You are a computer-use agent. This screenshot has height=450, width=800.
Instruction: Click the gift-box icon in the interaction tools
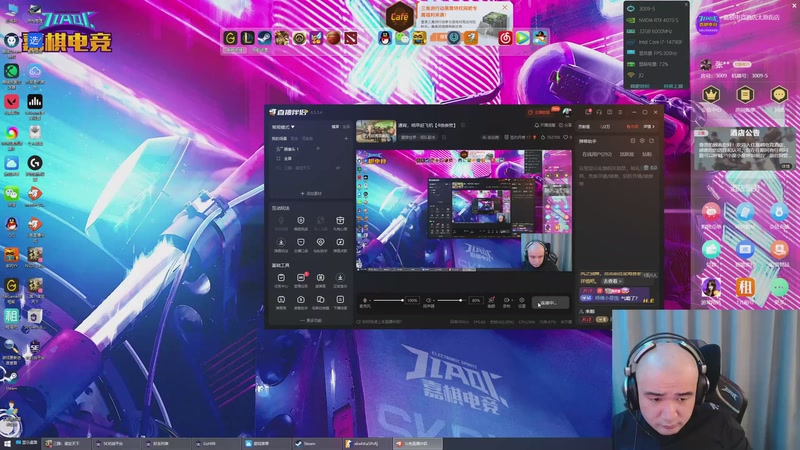pos(340,220)
